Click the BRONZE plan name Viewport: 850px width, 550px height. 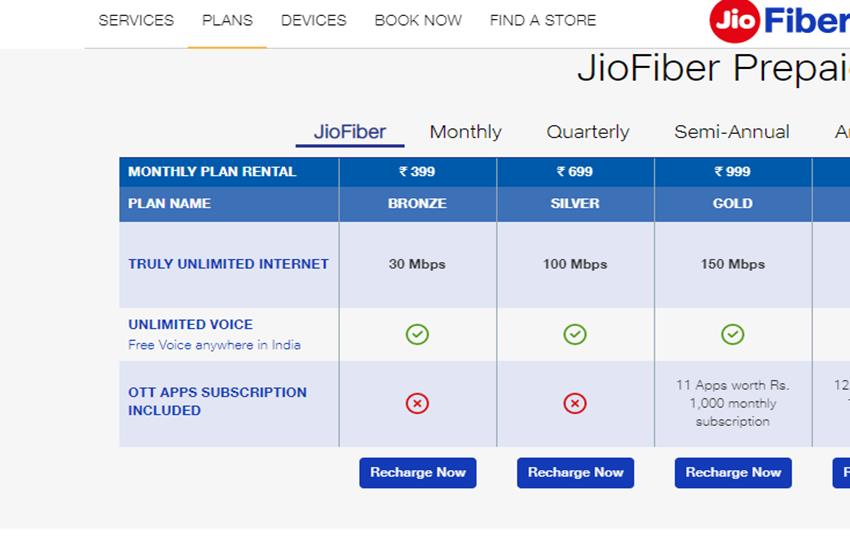tap(417, 204)
